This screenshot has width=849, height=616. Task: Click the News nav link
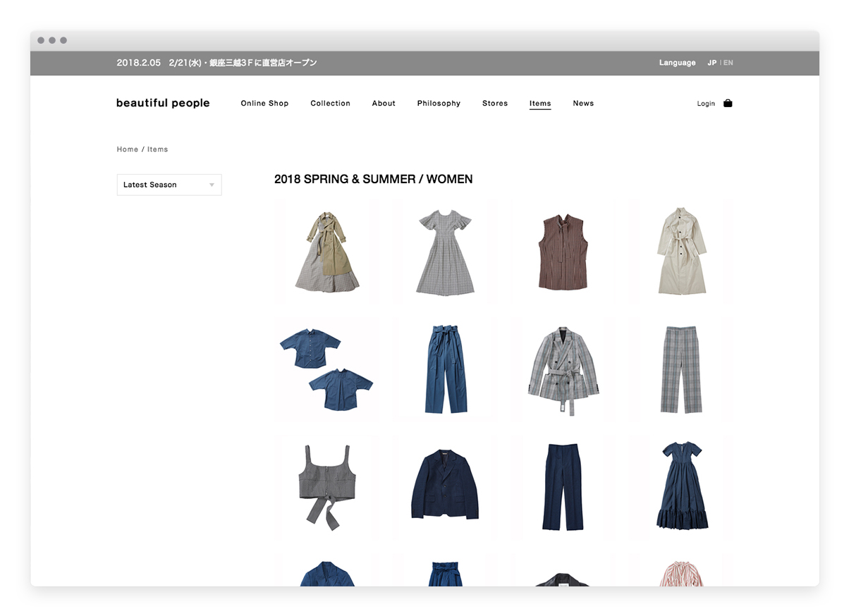(583, 103)
